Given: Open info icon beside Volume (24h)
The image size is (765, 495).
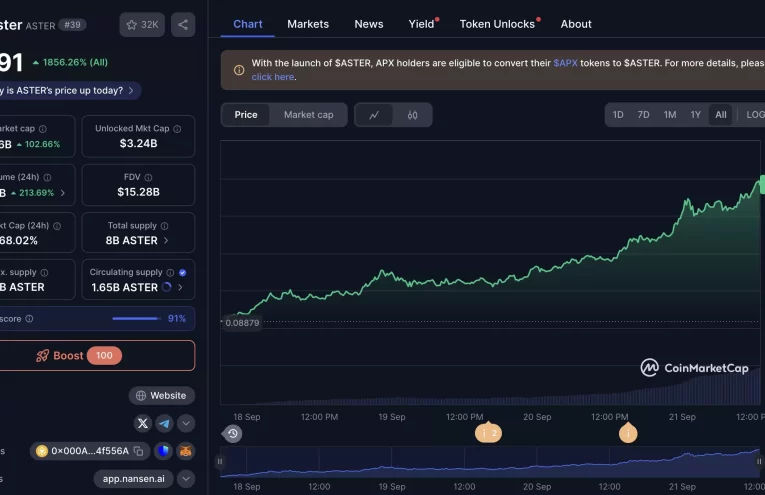Looking at the screenshot, I should click(x=47, y=178).
